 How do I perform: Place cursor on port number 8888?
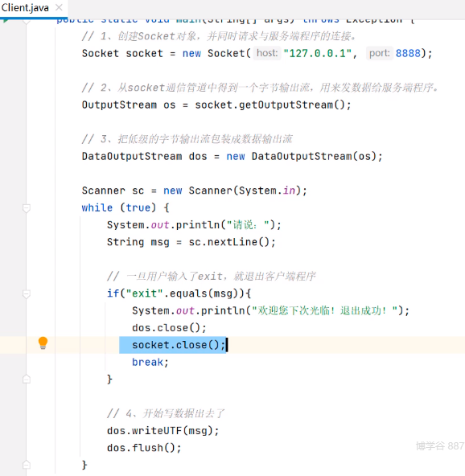[x=408, y=53]
